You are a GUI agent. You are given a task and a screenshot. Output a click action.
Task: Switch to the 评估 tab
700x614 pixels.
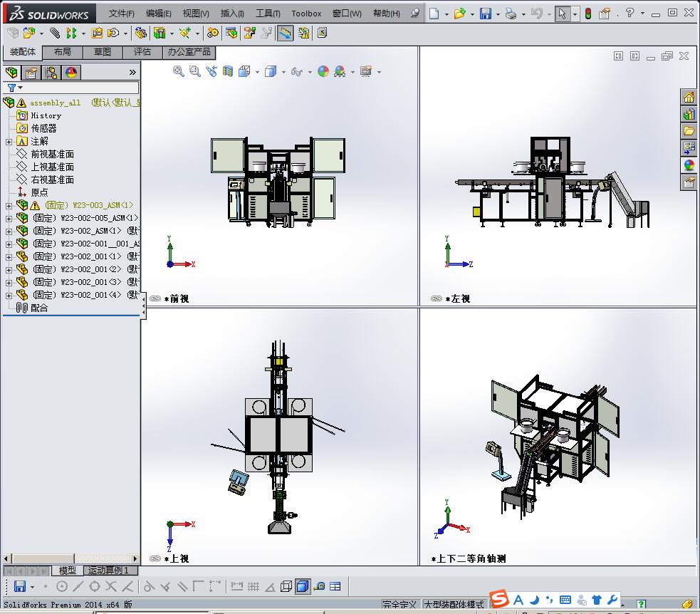(142, 52)
